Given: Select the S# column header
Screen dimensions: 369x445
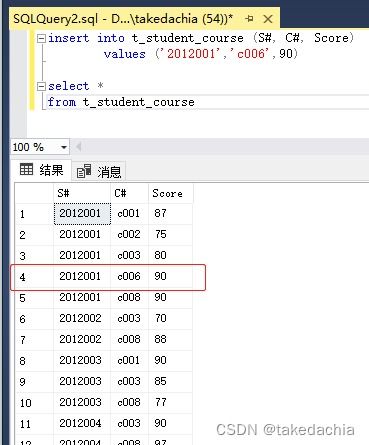Looking at the screenshot, I should click(x=82, y=193).
